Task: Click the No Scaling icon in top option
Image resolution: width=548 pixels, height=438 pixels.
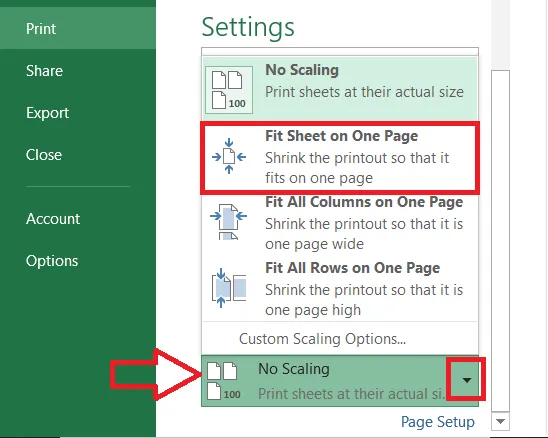Action: click(x=229, y=90)
